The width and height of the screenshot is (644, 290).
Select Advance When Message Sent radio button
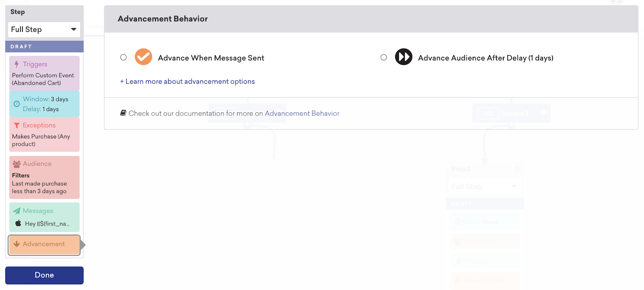(x=124, y=58)
